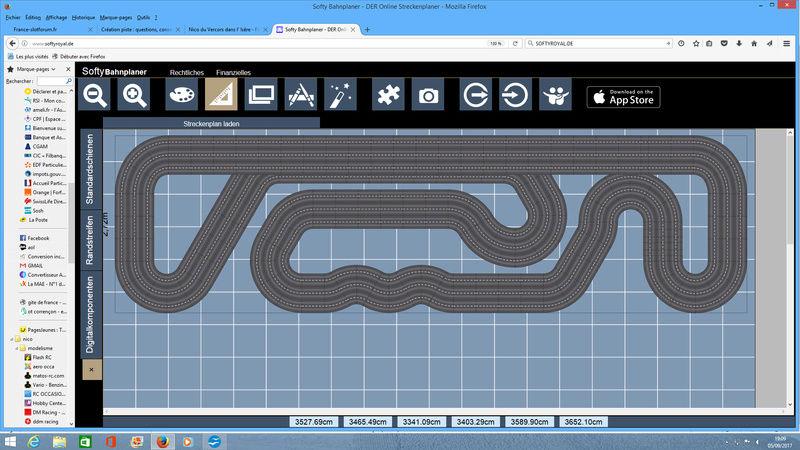The height and width of the screenshot is (450, 800).
Task: Click the import arrow circle icon
Action: [x=515, y=96]
